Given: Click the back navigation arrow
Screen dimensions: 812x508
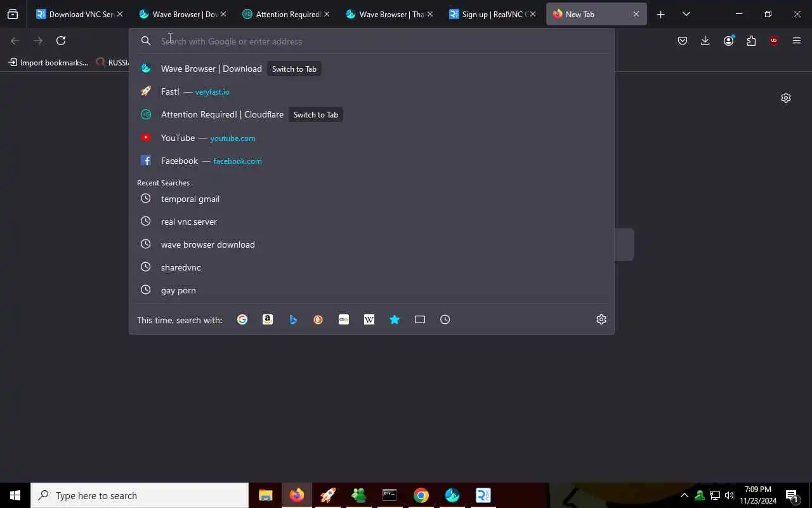Looking at the screenshot, I should [15, 41].
